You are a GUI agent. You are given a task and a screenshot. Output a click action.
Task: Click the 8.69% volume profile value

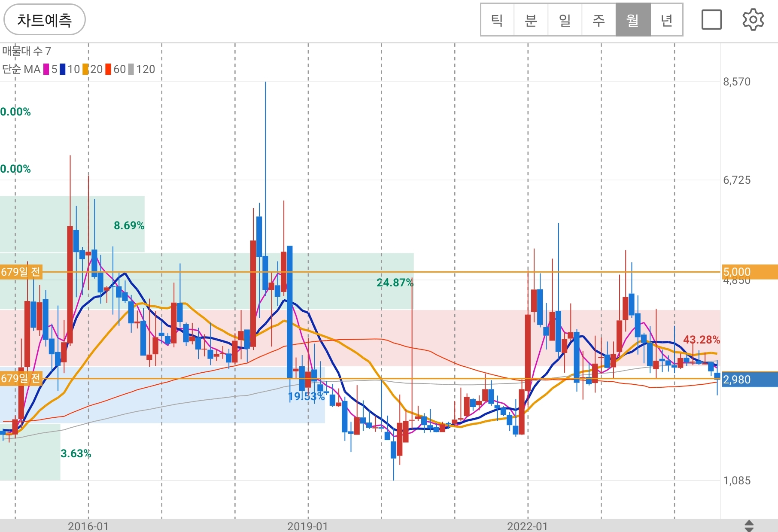coord(129,225)
